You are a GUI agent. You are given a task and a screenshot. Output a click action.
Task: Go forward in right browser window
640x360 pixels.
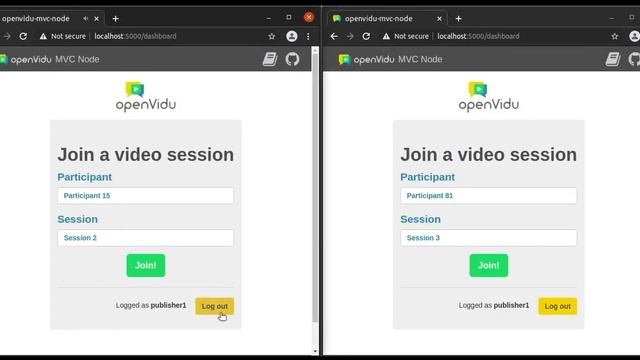[x=350, y=36]
